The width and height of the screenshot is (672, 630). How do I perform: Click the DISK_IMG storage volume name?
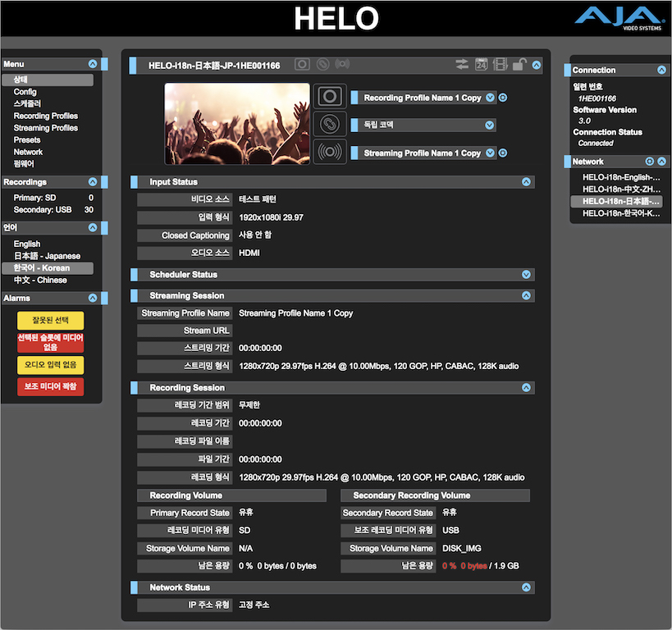click(x=462, y=549)
